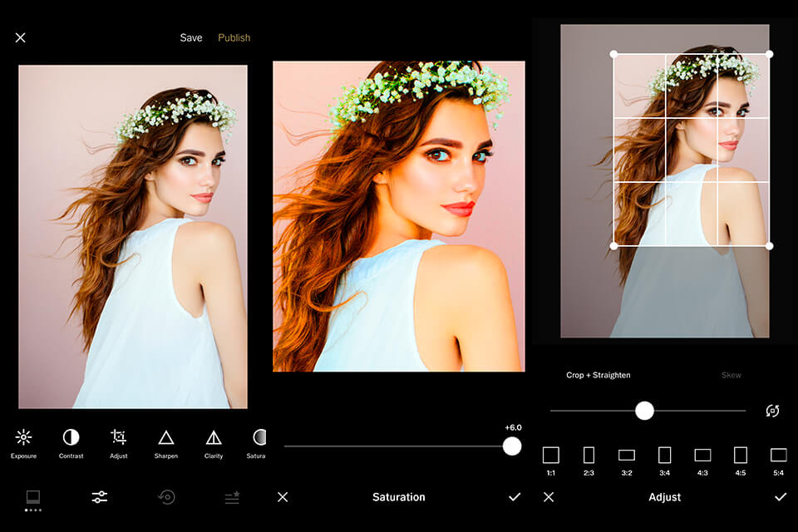Switch to the Skew tab

(732, 375)
